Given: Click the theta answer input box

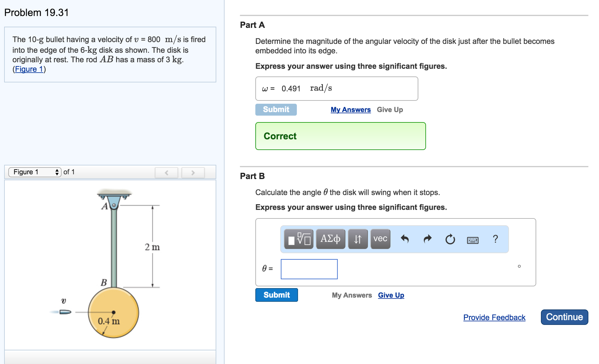Looking at the screenshot, I should click(x=309, y=269).
